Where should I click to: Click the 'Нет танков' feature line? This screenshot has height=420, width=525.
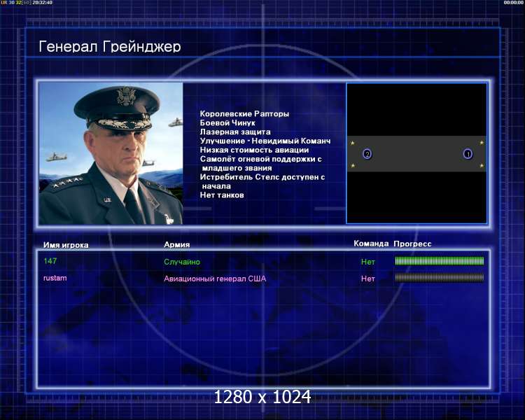click(222, 195)
